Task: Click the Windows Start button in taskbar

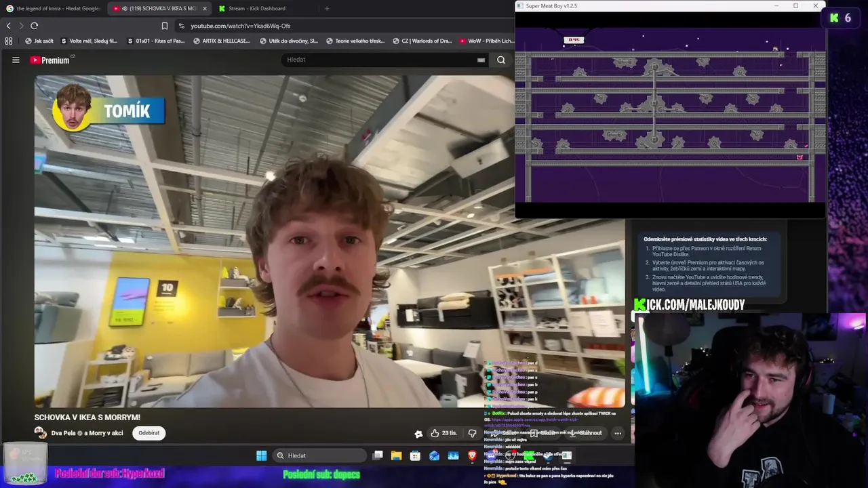Action: point(261,455)
